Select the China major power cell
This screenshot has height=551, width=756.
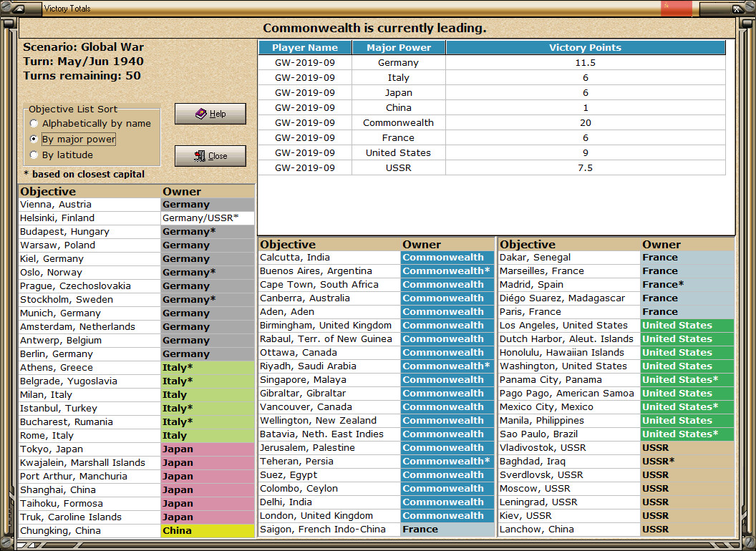[x=399, y=107]
